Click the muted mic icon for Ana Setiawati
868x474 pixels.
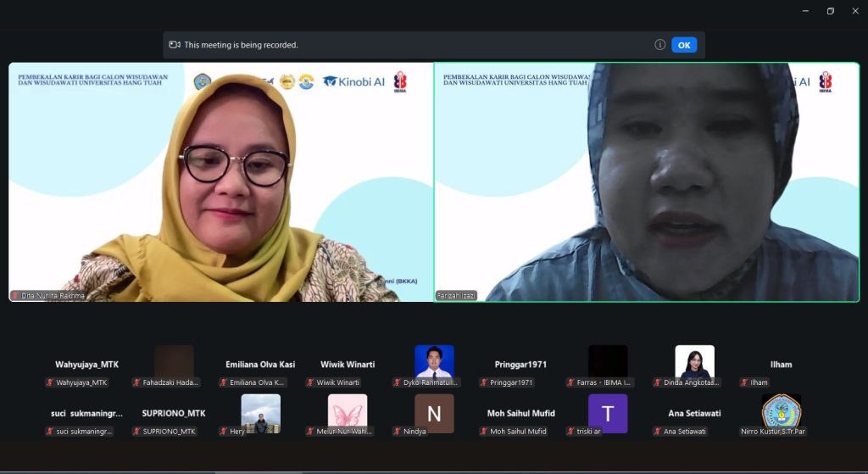pos(657,432)
